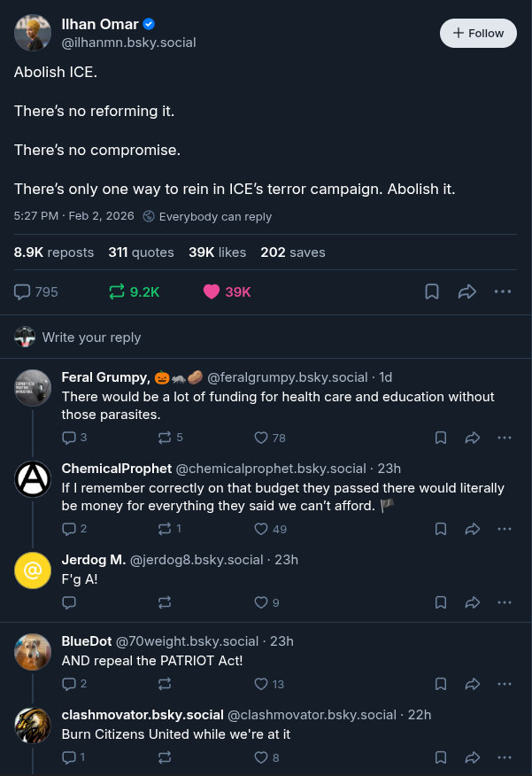View the 8.9K reposts list
The height and width of the screenshot is (776, 532).
point(54,252)
